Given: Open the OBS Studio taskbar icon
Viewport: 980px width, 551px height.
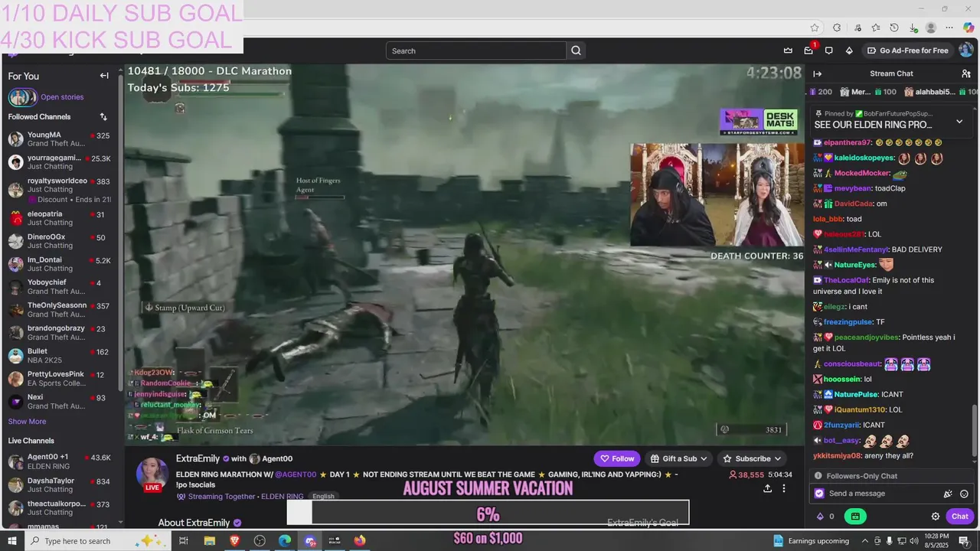Looking at the screenshot, I should pyautogui.click(x=260, y=541).
